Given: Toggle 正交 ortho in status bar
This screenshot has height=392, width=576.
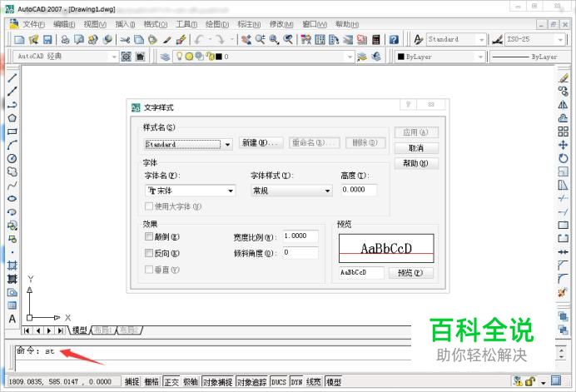Looking at the screenshot, I should click(171, 382).
